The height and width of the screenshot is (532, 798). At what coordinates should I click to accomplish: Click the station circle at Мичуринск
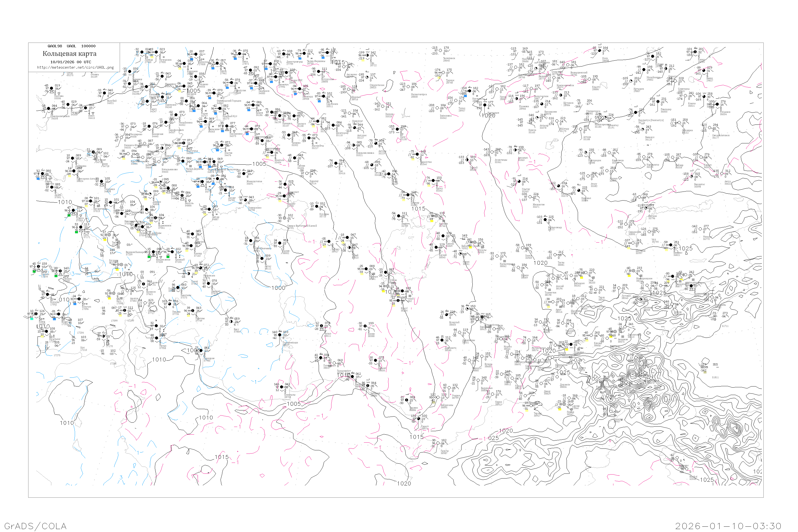(x=156, y=52)
